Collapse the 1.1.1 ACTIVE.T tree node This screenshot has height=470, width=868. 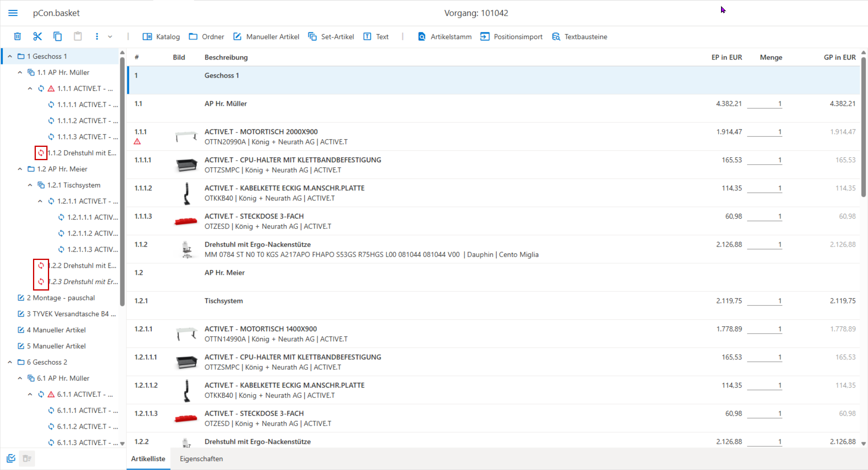pos(30,89)
